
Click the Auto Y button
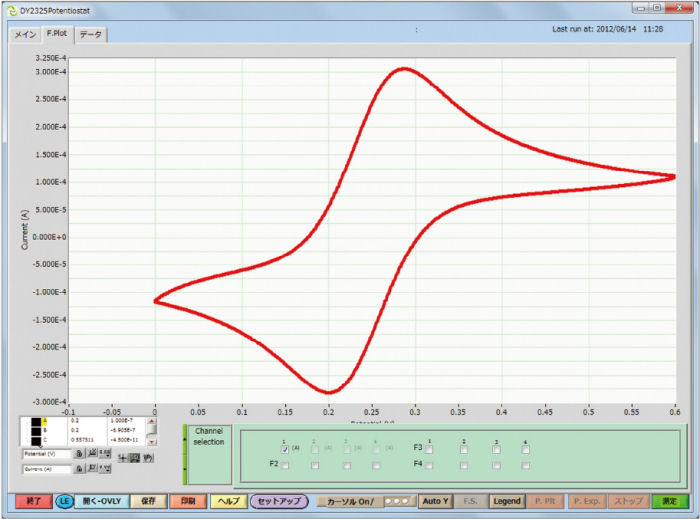[x=435, y=501]
